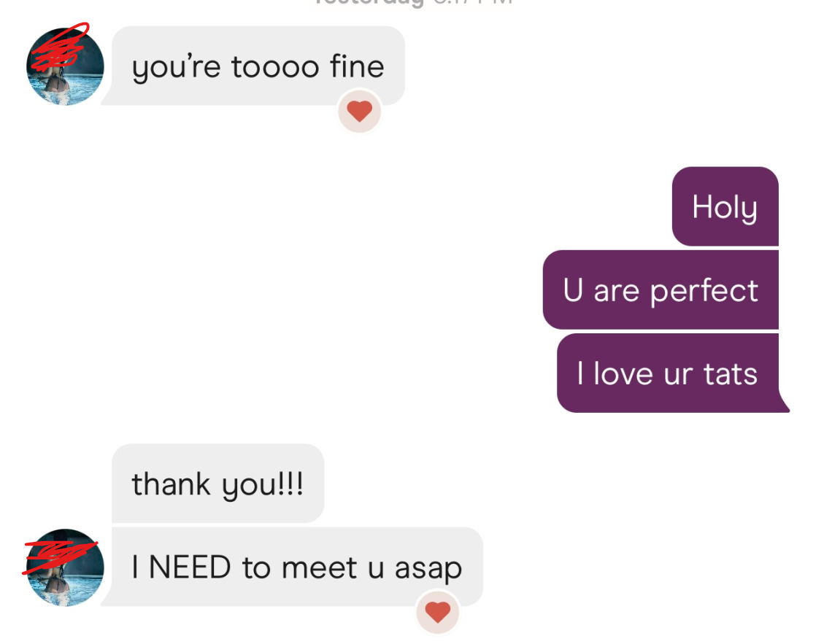Click the word "perfect" in the sent message
This screenshot has height=644, width=824.
click(x=704, y=290)
